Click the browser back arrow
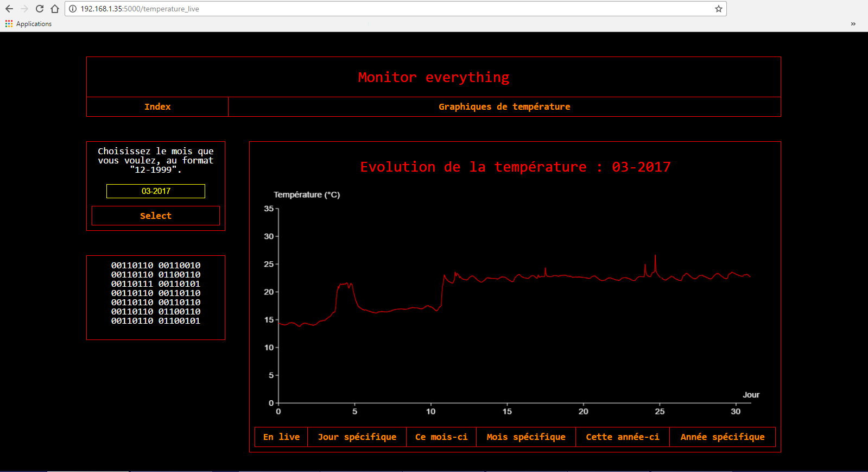The width and height of the screenshot is (868, 472). pos(9,9)
